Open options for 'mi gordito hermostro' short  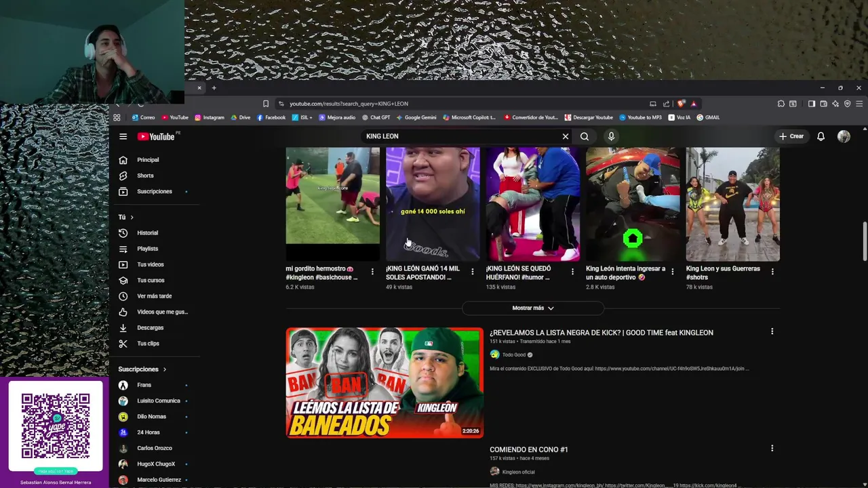(x=372, y=272)
